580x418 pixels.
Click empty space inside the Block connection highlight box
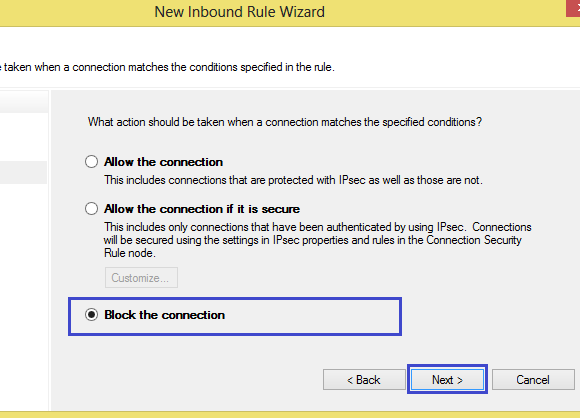[x=314, y=316]
